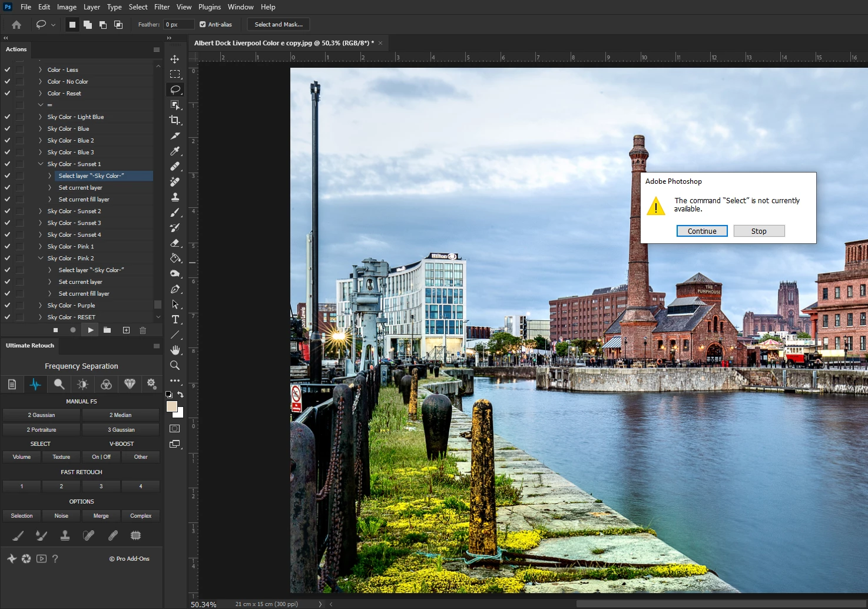This screenshot has width=868, height=609.
Task: Expand the Sky Color - Sunset 4 action
Action: [41, 234]
